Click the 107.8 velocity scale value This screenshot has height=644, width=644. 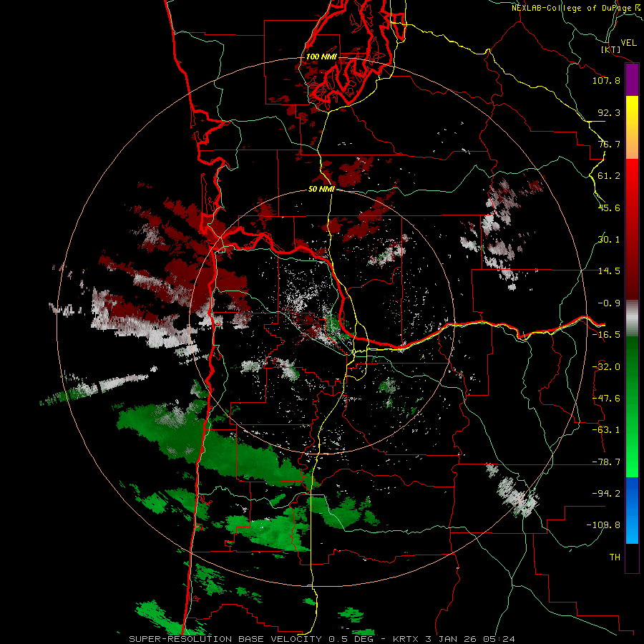(606, 80)
